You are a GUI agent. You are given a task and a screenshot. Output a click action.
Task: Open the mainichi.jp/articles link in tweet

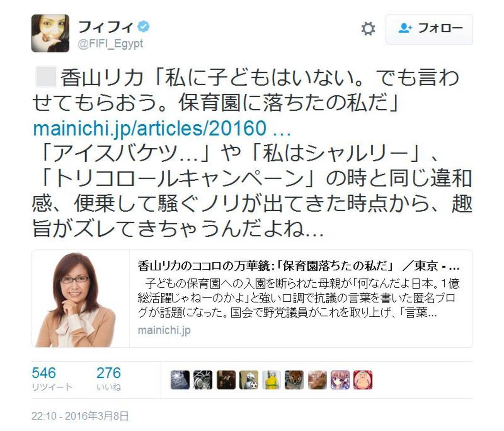click(162, 128)
